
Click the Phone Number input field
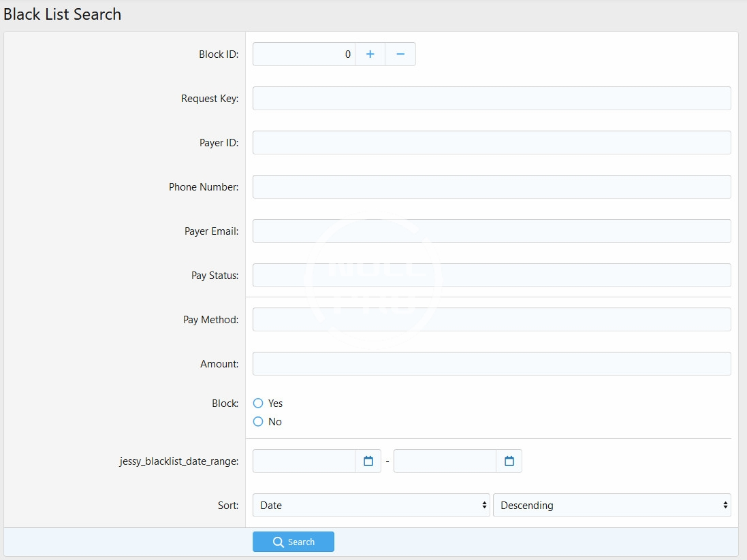point(492,187)
